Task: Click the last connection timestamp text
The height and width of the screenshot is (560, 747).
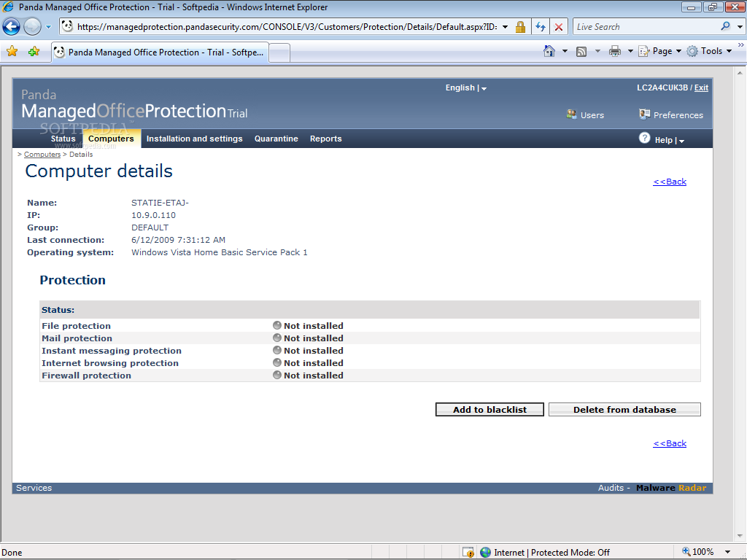Action: tap(178, 240)
